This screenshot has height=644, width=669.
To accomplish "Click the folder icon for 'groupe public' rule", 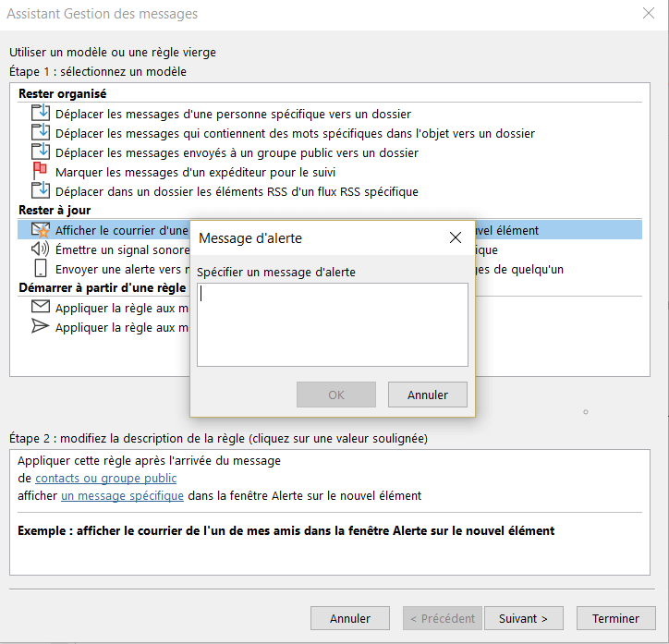I will click(x=41, y=152).
